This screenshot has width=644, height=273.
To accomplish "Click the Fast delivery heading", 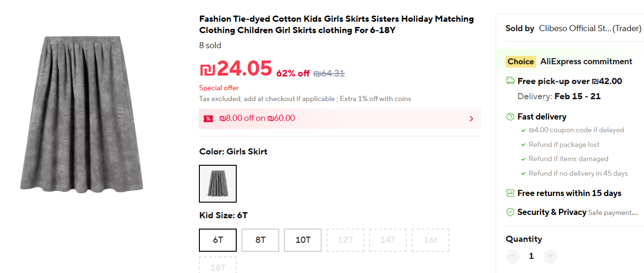I will [x=542, y=117].
